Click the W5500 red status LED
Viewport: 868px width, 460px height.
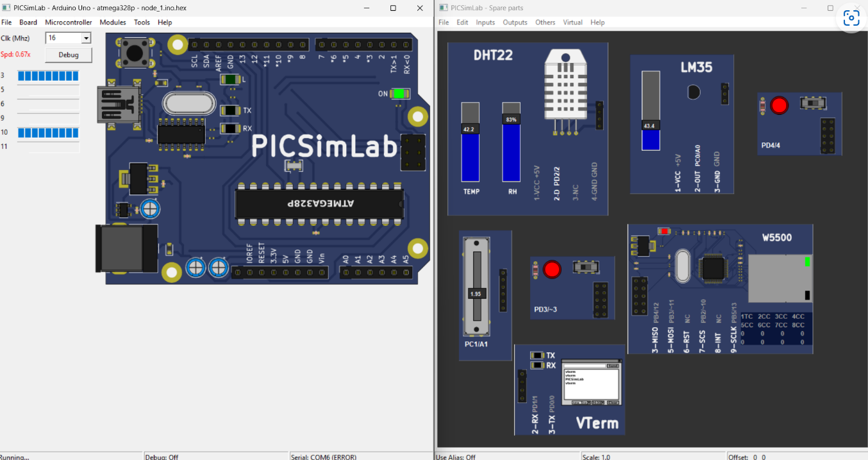tap(665, 231)
